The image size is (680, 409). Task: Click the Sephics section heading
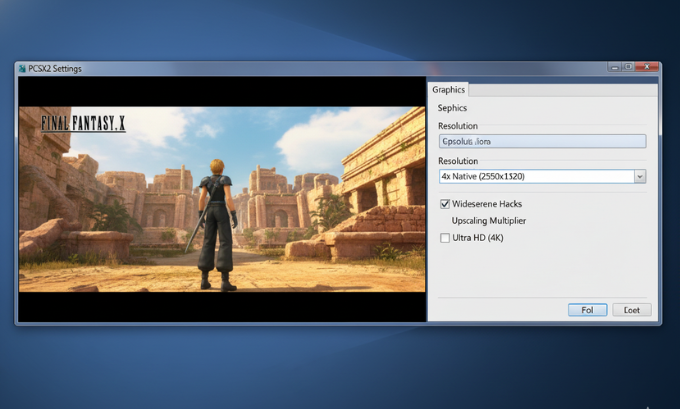click(452, 107)
